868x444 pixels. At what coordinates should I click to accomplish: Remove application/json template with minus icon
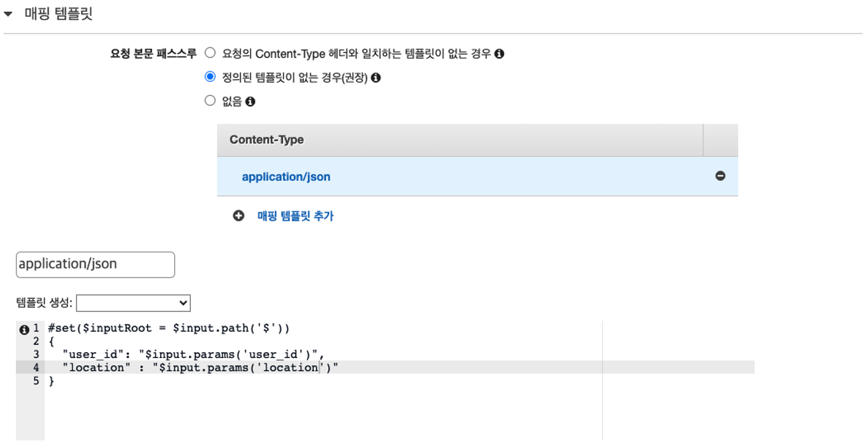[720, 176]
